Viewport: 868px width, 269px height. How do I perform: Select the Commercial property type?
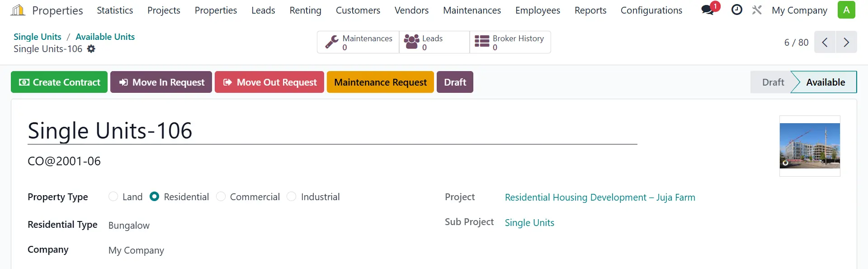click(221, 197)
